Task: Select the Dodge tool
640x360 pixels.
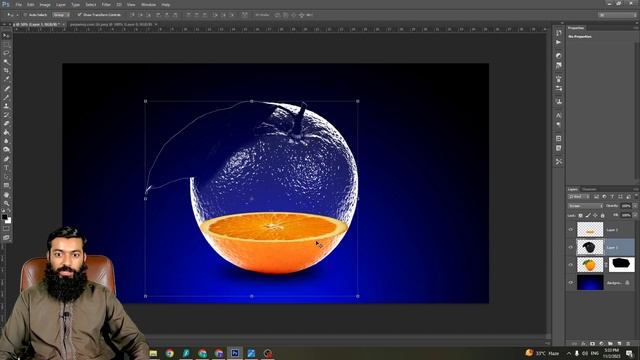Action: [6, 149]
